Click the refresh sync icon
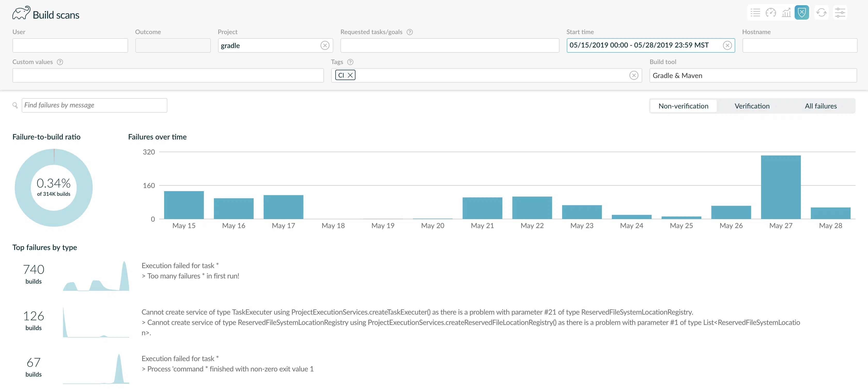This screenshot has height=390, width=868. point(821,13)
